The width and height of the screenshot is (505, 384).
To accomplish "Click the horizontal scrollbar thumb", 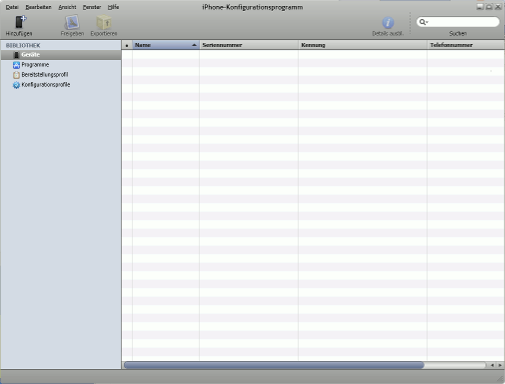I will (274, 365).
